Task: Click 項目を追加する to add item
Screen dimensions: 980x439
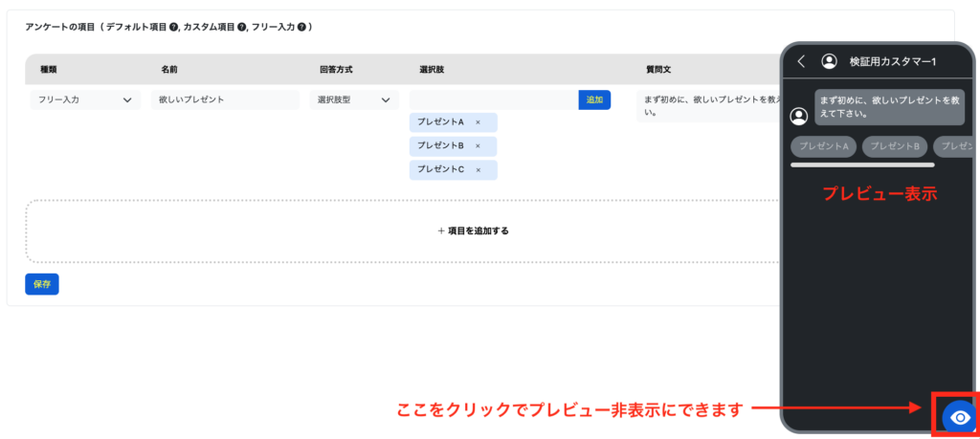Action: tap(473, 230)
